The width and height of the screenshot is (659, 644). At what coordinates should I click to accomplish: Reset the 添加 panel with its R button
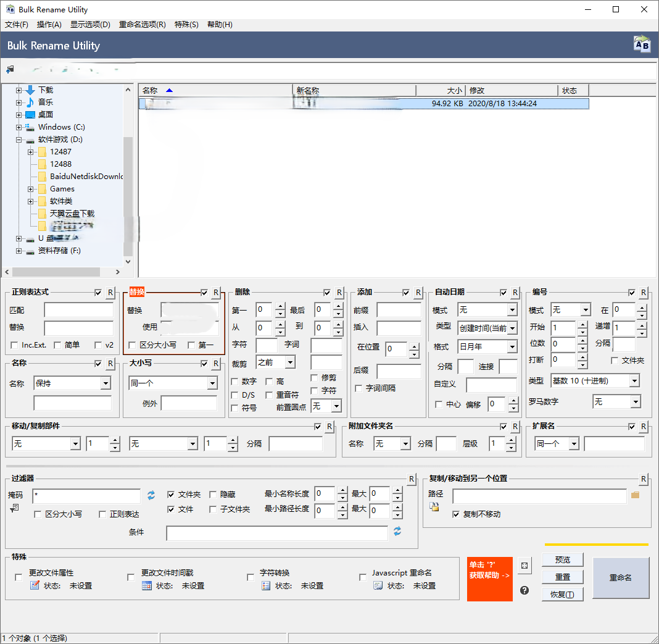(418, 292)
